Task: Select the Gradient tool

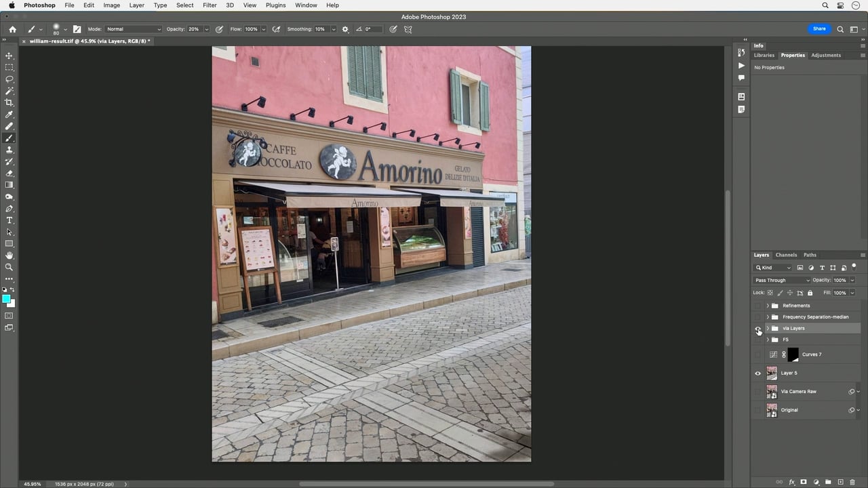Action: [x=9, y=185]
